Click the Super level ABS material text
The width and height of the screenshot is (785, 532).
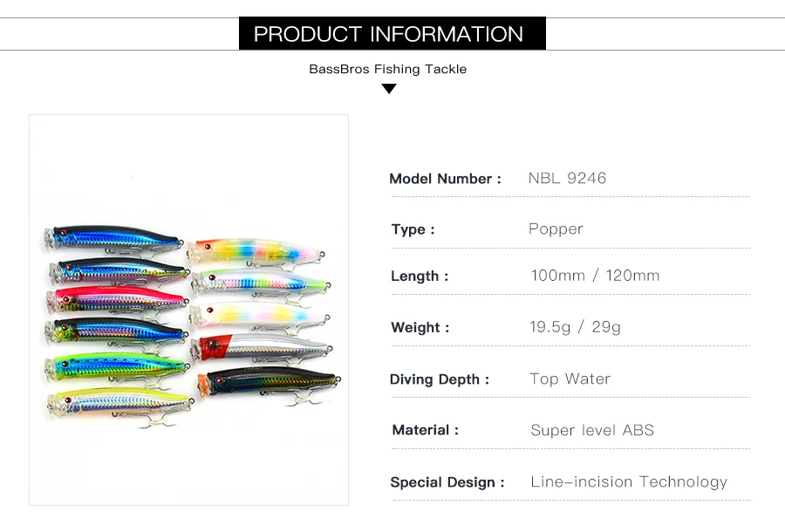pos(592,430)
